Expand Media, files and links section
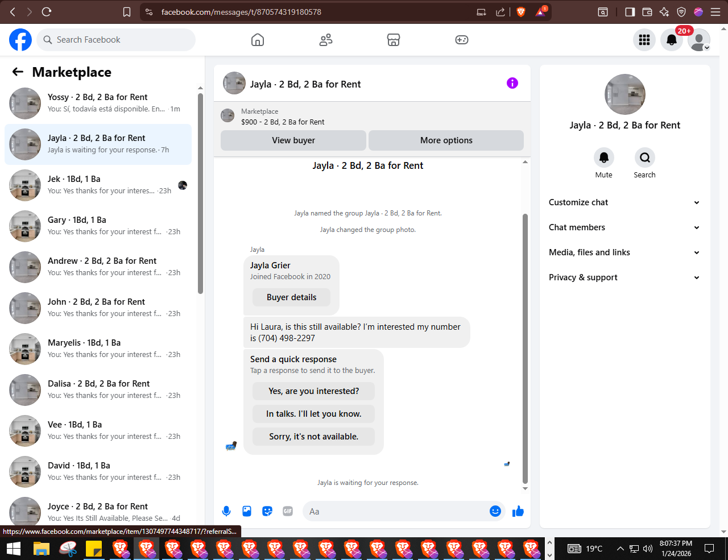Image resolution: width=728 pixels, height=560 pixels. pos(624,252)
